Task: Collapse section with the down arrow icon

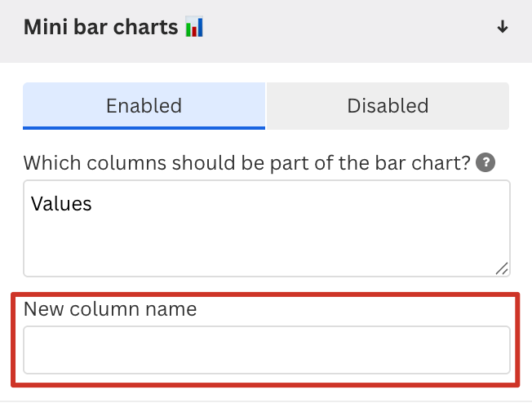Action: click(x=503, y=27)
